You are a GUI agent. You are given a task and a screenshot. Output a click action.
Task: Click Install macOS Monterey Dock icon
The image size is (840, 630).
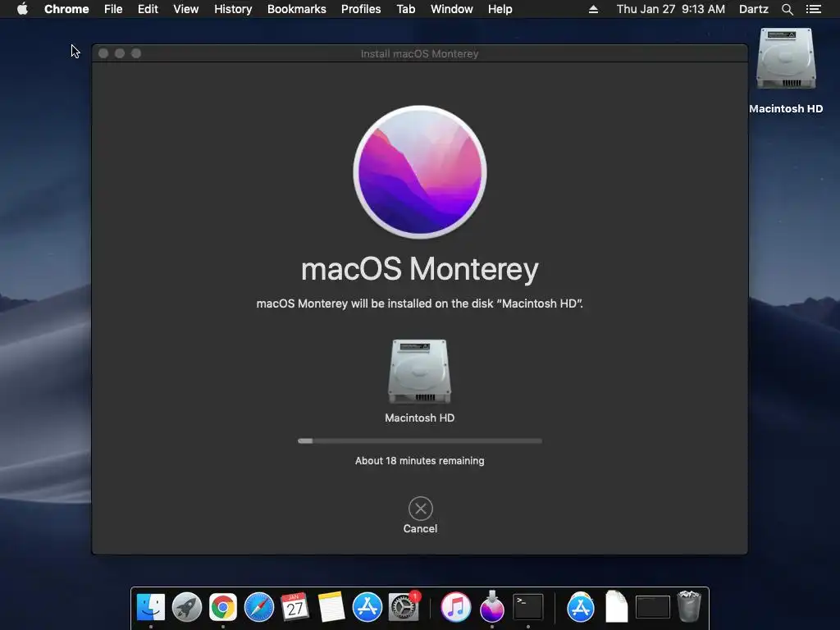pos(492,607)
